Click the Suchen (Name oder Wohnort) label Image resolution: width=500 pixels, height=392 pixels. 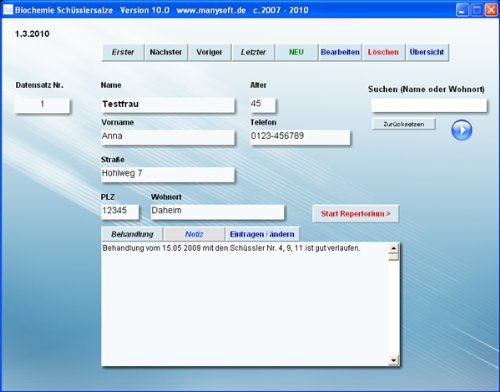pyautogui.click(x=426, y=89)
